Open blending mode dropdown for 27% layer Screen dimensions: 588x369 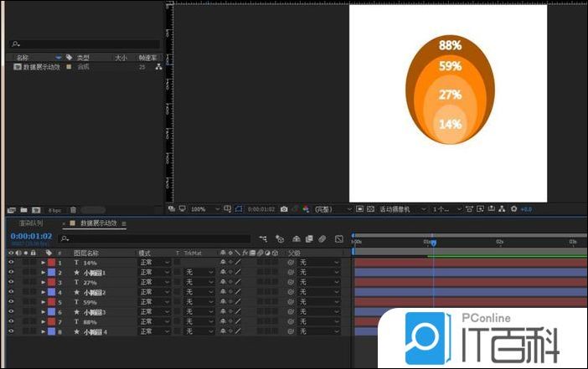pyautogui.click(x=154, y=283)
